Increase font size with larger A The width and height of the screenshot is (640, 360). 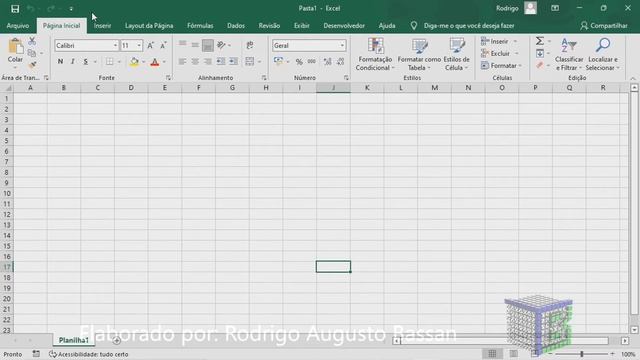point(150,46)
